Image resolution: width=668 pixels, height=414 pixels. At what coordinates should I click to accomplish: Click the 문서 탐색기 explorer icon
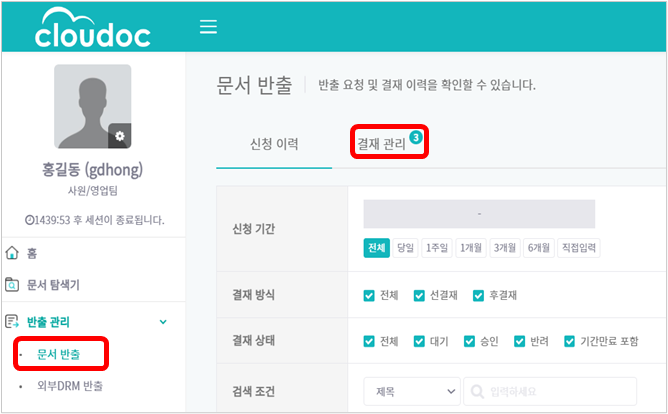coord(13,285)
